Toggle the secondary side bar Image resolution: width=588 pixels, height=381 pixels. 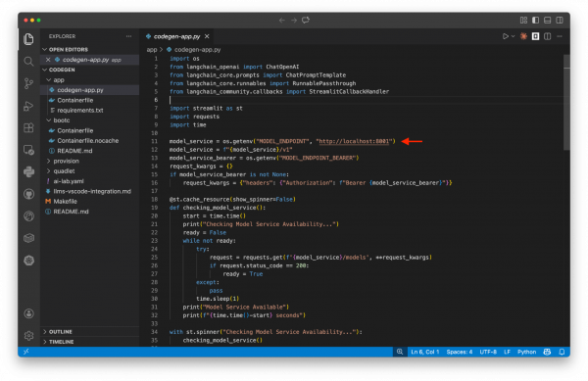click(560, 21)
